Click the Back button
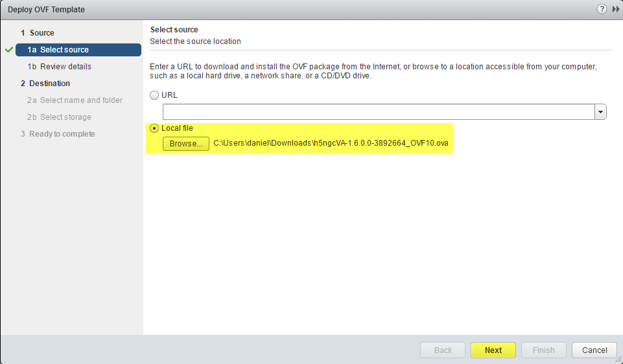 tap(443, 350)
